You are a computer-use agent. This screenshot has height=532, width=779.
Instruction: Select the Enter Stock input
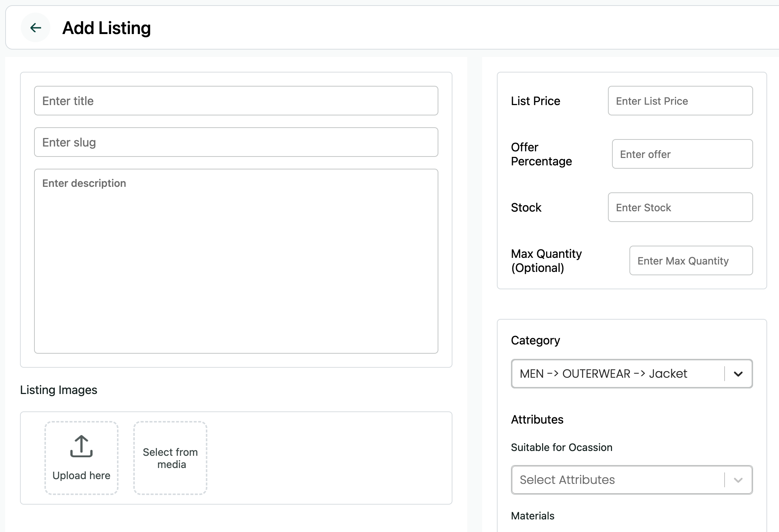680,207
